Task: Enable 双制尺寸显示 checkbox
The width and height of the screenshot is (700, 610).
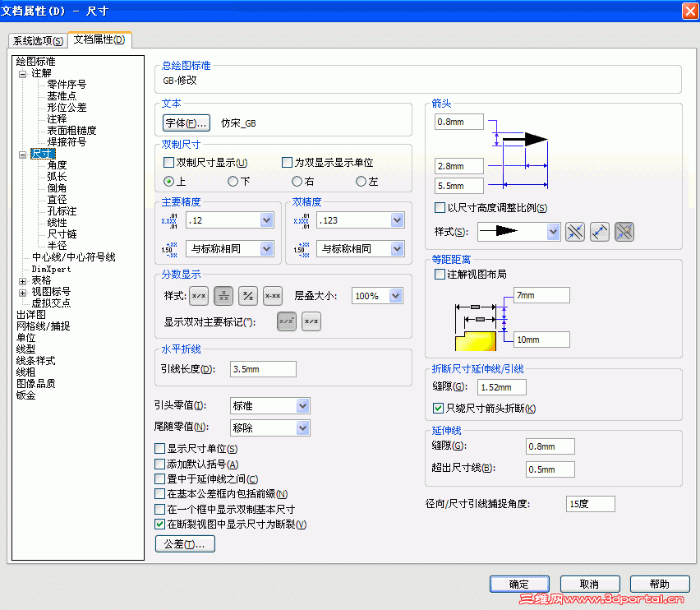Action: (168, 163)
